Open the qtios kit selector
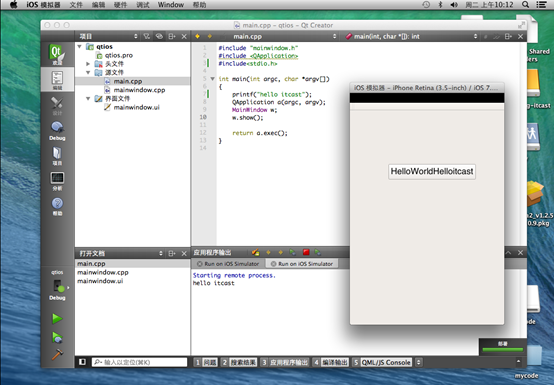 [x=57, y=285]
